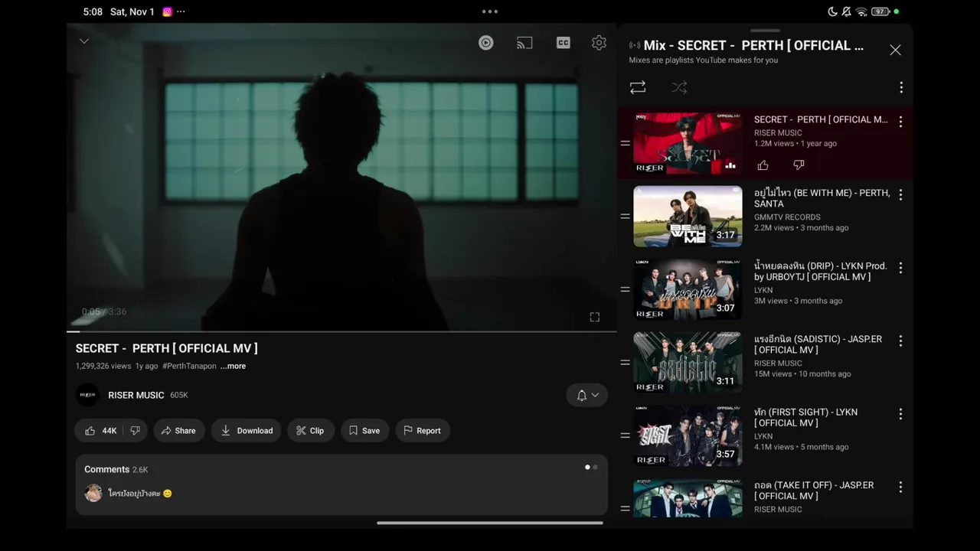
Task: Reorder handle for the FIRST SIGHT item
Action: (x=625, y=435)
